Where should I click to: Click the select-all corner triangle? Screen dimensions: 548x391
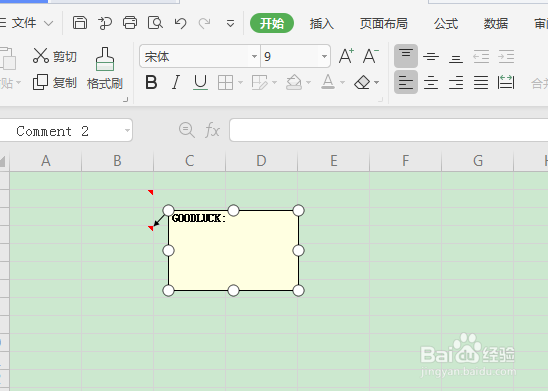tap(3, 161)
